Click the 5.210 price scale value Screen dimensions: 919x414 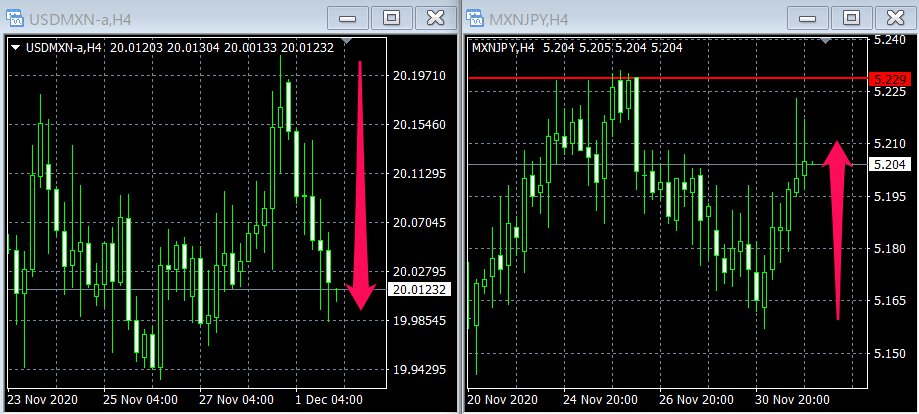pos(890,144)
